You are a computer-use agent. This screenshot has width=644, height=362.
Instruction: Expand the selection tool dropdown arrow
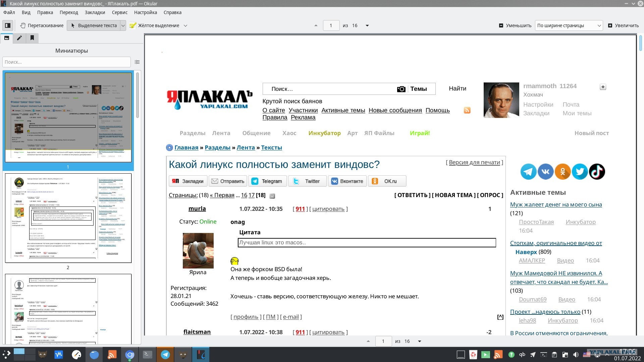coord(123,25)
